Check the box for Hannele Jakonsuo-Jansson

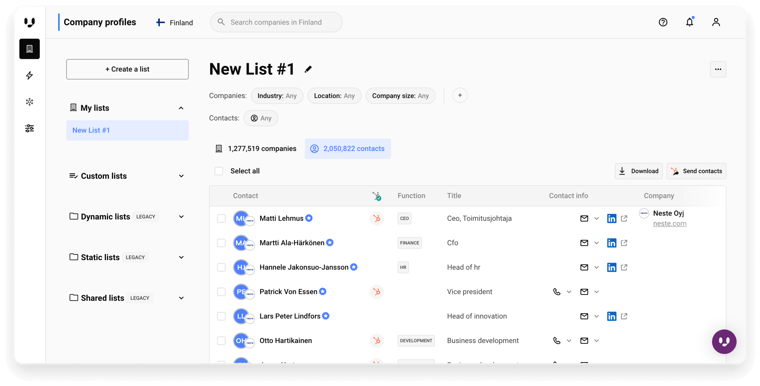(x=222, y=267)
